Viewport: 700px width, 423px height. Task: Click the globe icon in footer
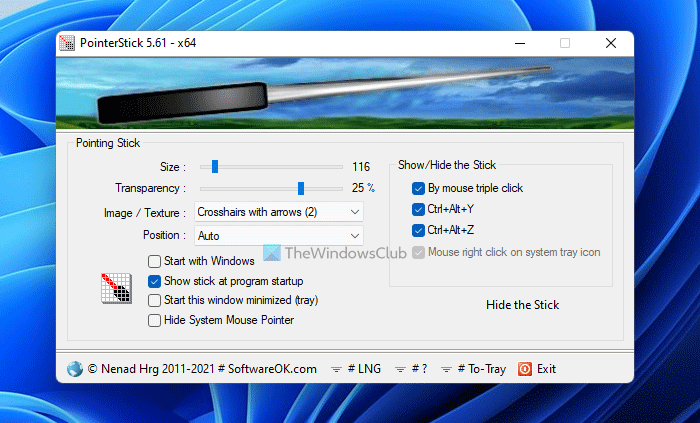75,369
